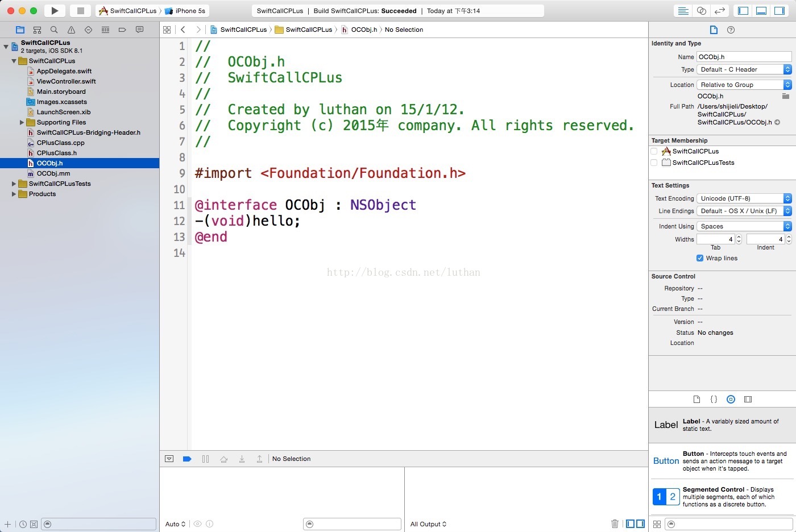This screenshot has height=532, width=796.
Task: Edit the Name field OCObj.h
Action: coord(744,57)
